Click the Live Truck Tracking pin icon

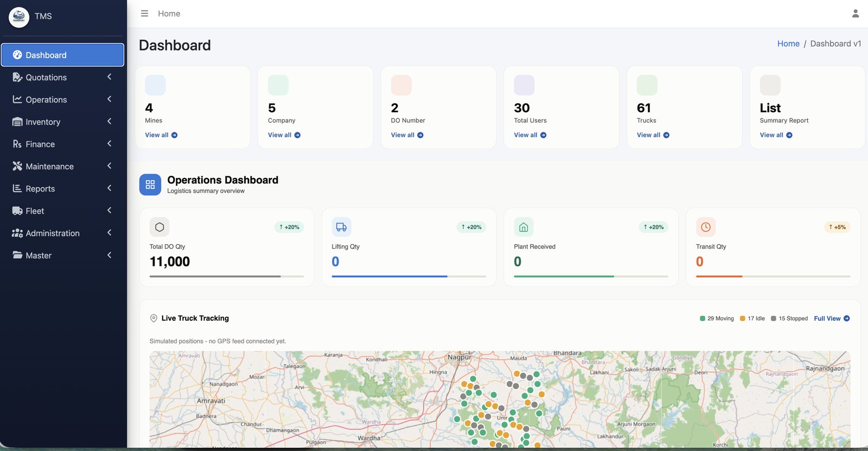pos(154,319)
